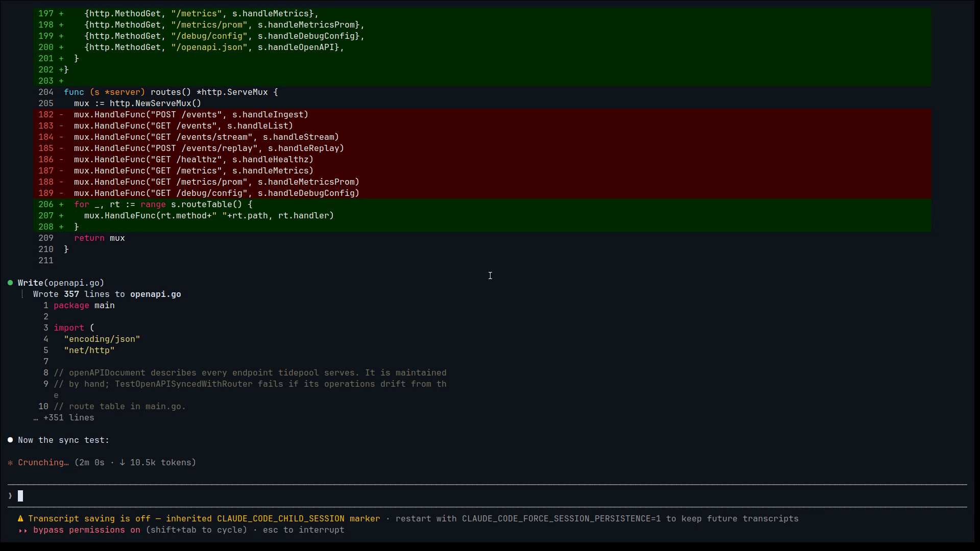Screen dimensions: 980x551
Task: Click 'package main' on line 1 of openapi.go
Action: click(x=84, y=306)
